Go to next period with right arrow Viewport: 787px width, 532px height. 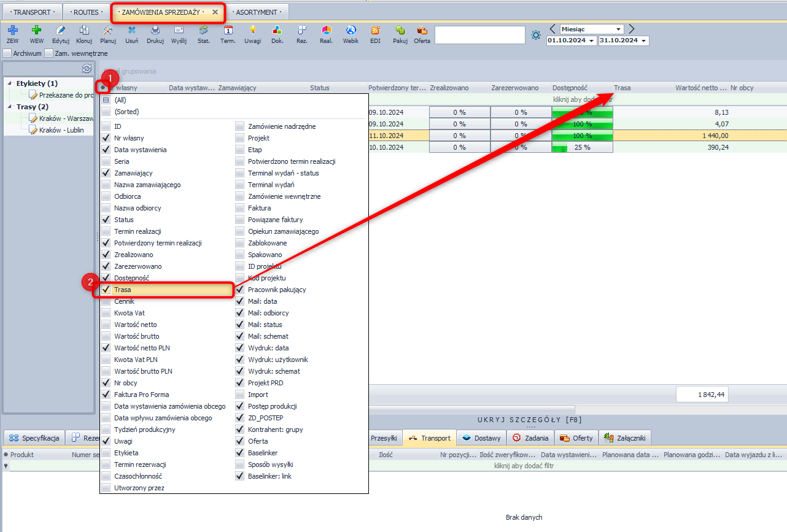pyautogui.click(x=632, y=29)
